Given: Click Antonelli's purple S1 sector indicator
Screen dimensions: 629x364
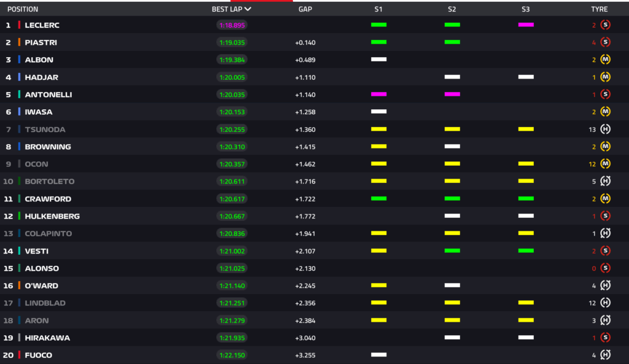Looking at the screenshot, I should (378, 94).
